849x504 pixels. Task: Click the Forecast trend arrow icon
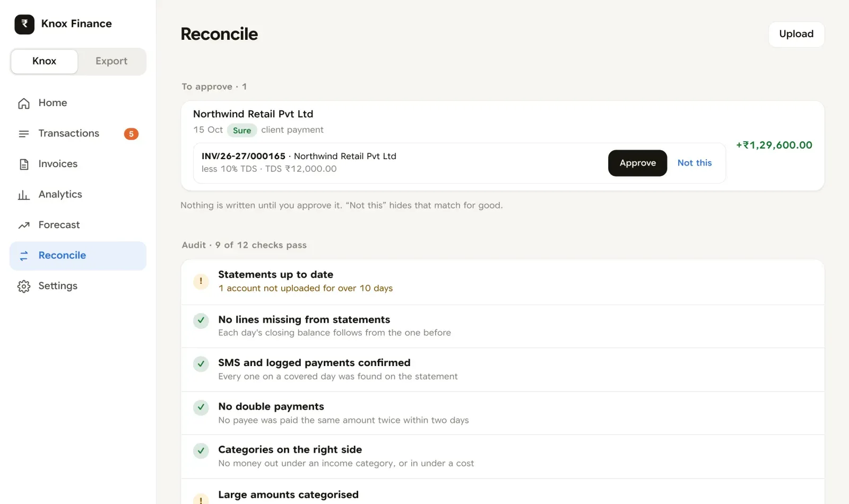click(x=24, y=225)
